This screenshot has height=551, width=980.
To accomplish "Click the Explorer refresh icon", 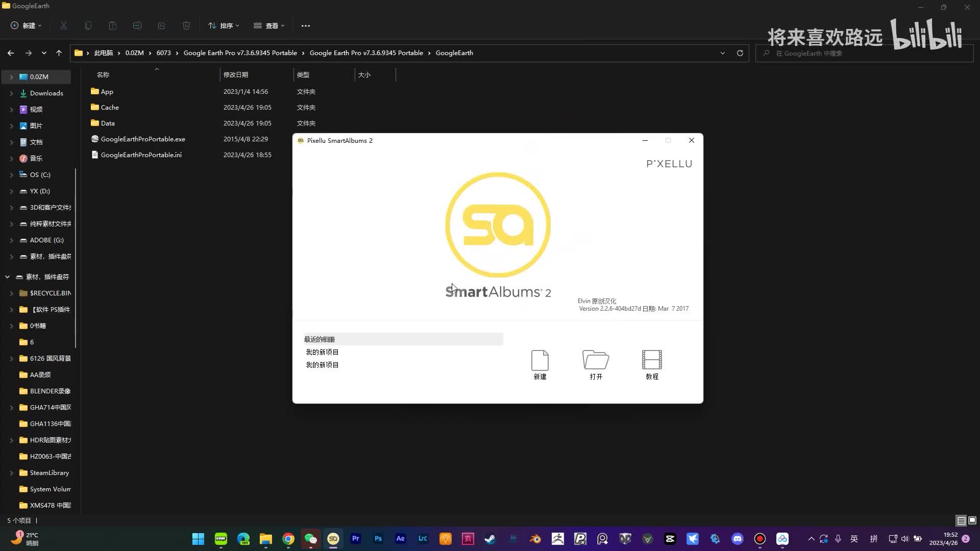I will coord(740,53).
